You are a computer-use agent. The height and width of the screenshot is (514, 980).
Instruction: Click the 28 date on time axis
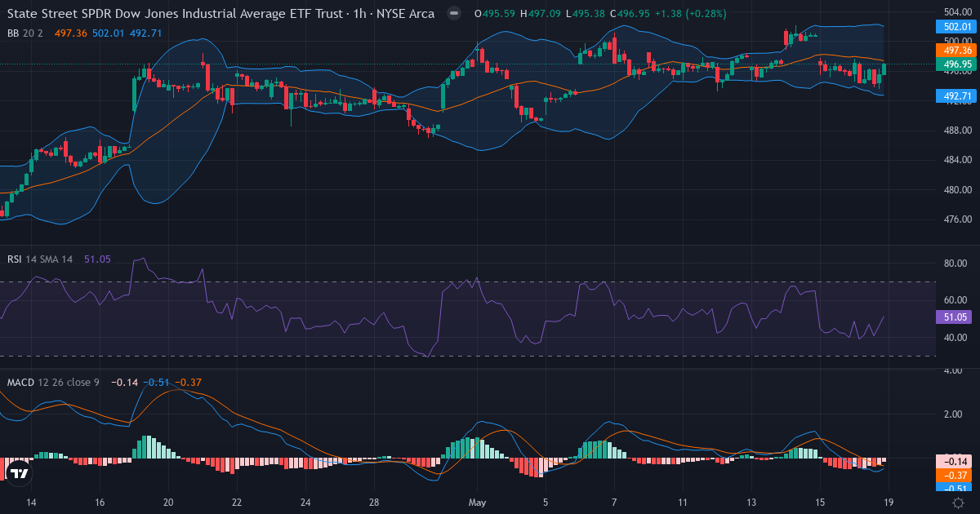click(374, 503)
